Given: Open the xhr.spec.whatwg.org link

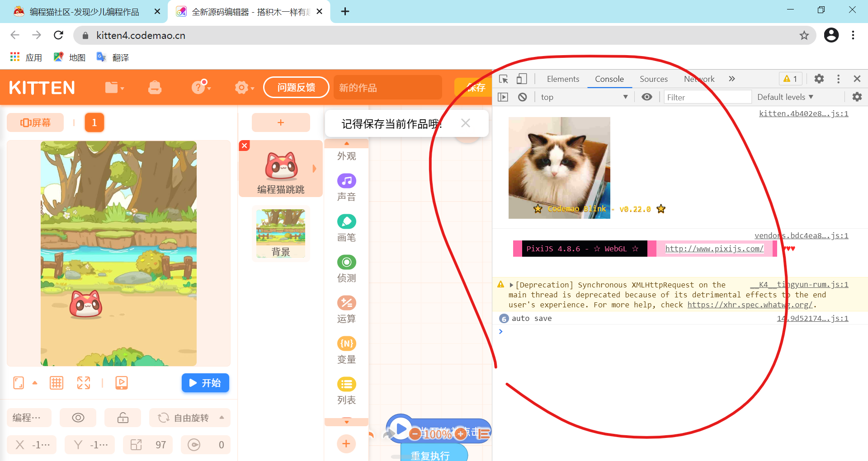Looking at the screenshot, I should (750, 305).
